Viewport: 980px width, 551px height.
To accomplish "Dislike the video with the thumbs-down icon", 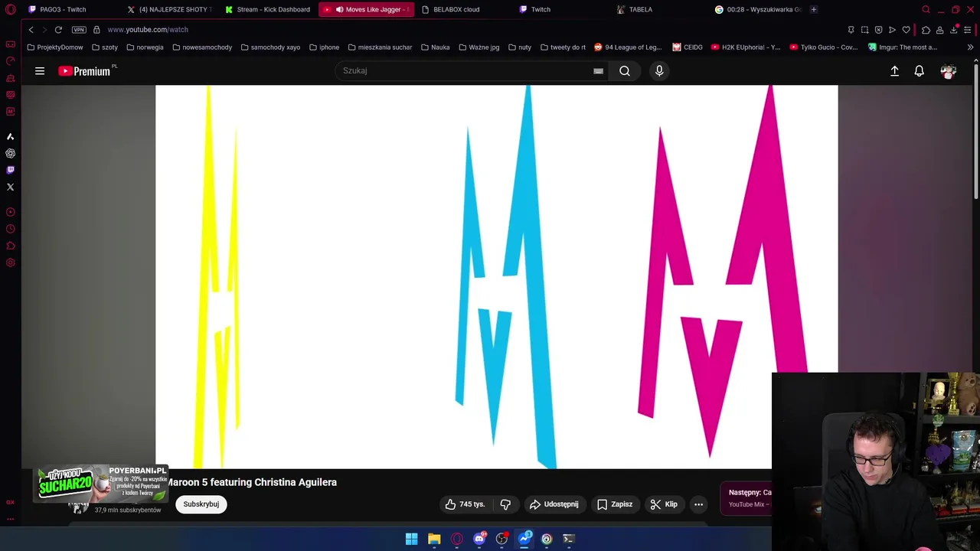I will [x=505, y=504].
